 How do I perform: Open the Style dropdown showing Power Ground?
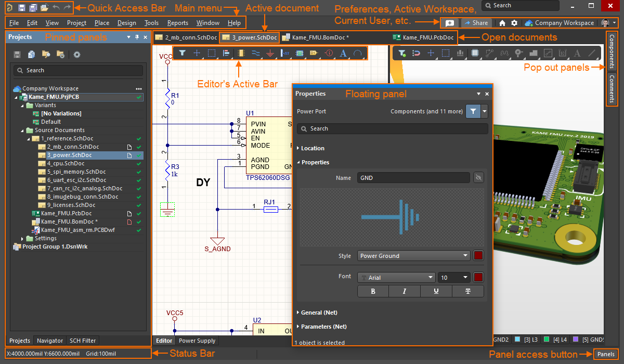(413, 256)
